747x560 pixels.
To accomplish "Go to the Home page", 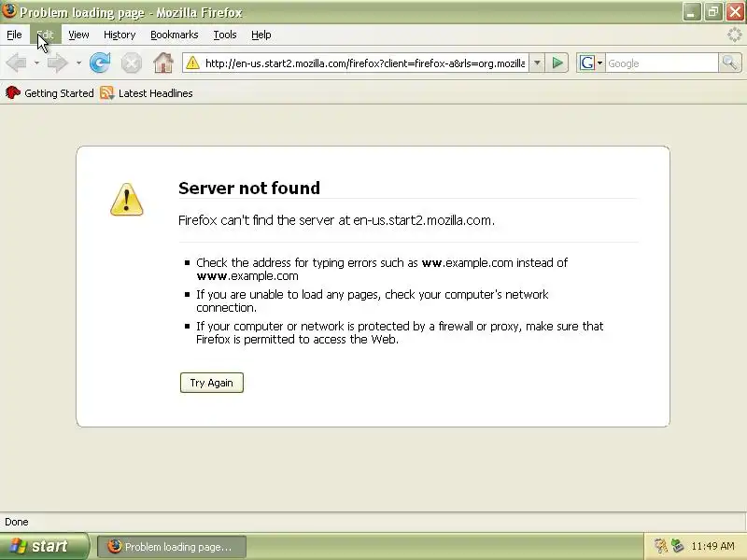I will [x=162, y=63].
